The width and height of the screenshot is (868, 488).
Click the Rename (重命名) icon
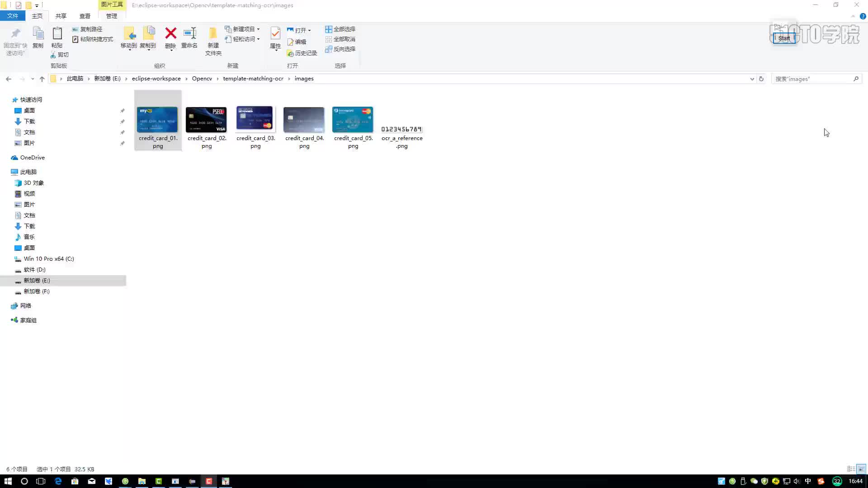coord(189,33)
